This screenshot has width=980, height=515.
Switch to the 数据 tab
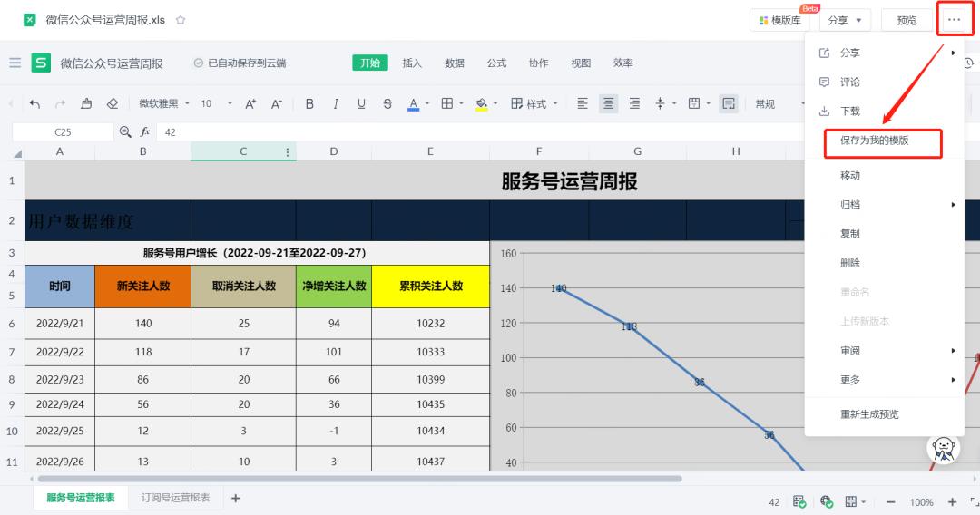click(x=455, y=63)
